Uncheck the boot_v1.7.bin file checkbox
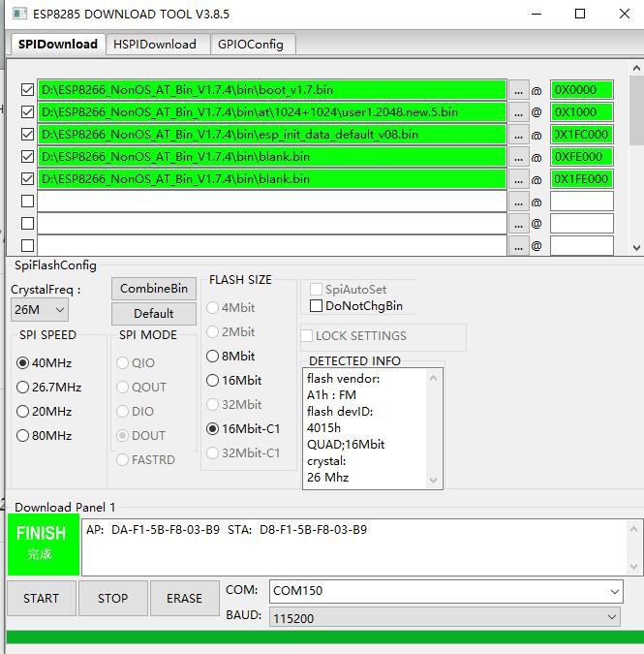 point(27,90)
